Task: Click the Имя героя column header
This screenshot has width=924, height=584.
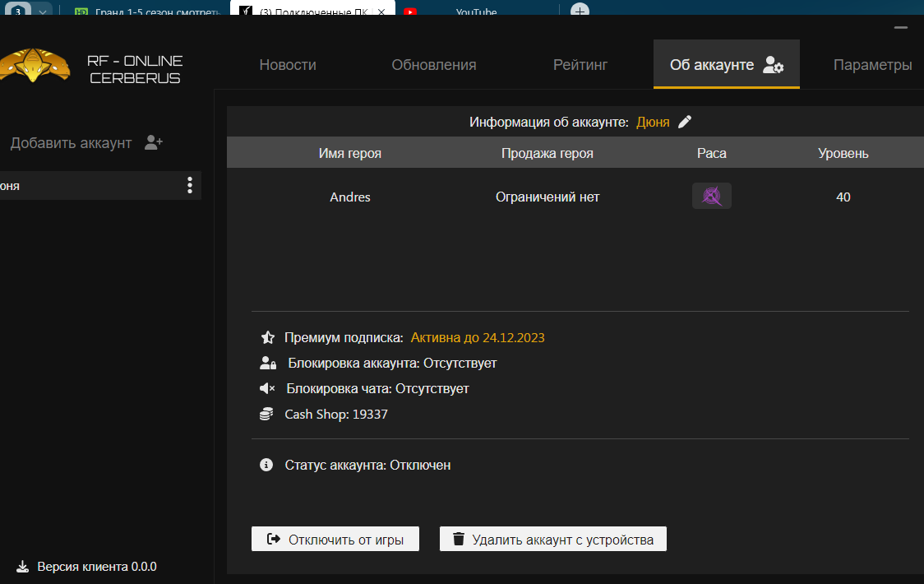Action: pos(350,153)
